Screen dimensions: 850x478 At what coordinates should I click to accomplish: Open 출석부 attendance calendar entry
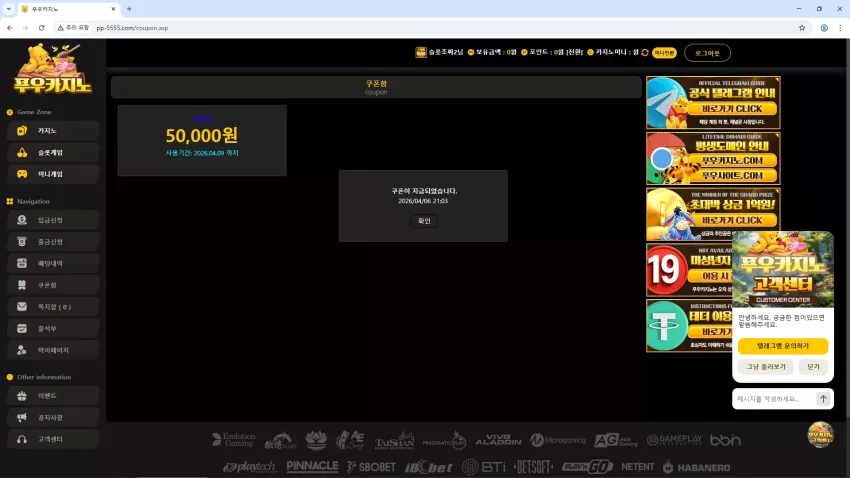click(x=53, y=328)
